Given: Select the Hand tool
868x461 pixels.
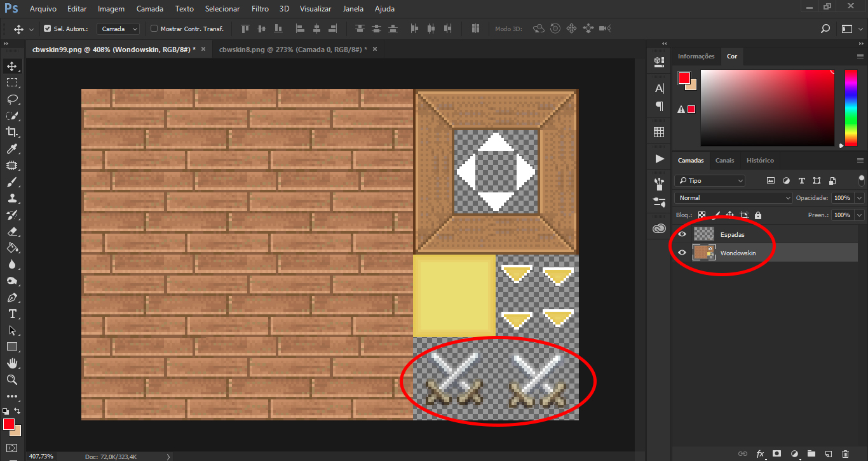Looking at the screenshot, I should point(12,363).
